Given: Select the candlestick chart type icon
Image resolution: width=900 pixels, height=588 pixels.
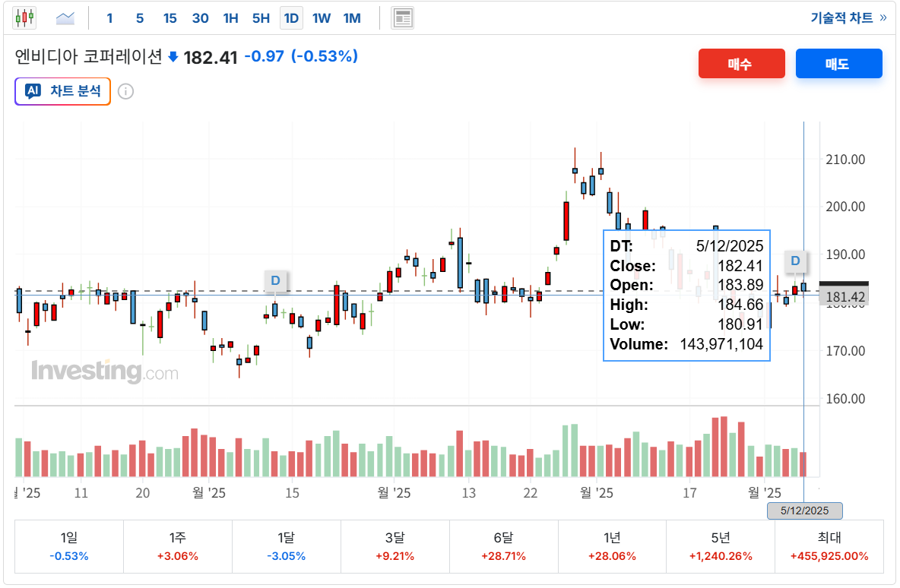Looking at the screenshot, I should pyautogui.click(x=24, y=17).
